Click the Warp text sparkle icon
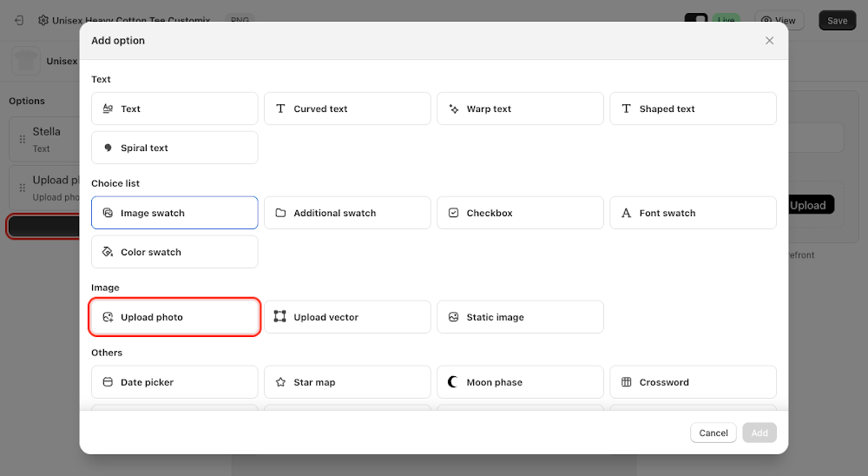The image size is (868, 476). point(453,109)
